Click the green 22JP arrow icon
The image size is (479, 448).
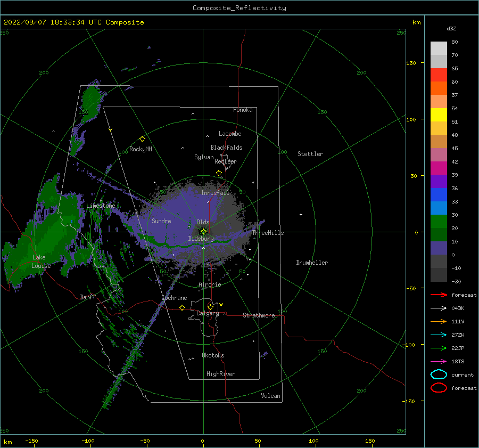tap(439, 348)
